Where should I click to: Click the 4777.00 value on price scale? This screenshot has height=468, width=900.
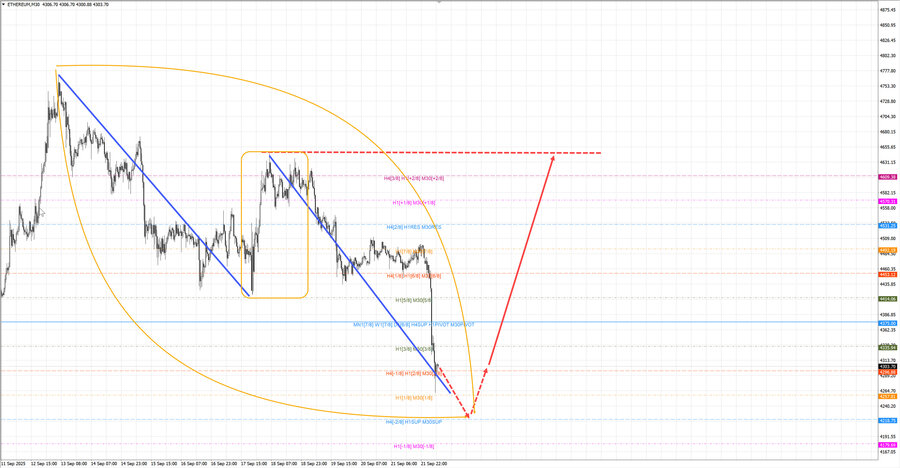[x=886, y=71]
